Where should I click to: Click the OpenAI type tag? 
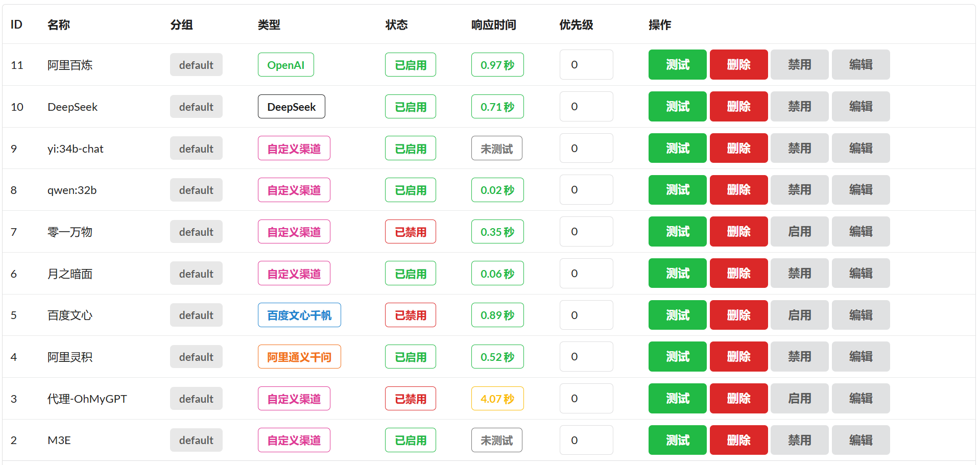coord(285,65)
